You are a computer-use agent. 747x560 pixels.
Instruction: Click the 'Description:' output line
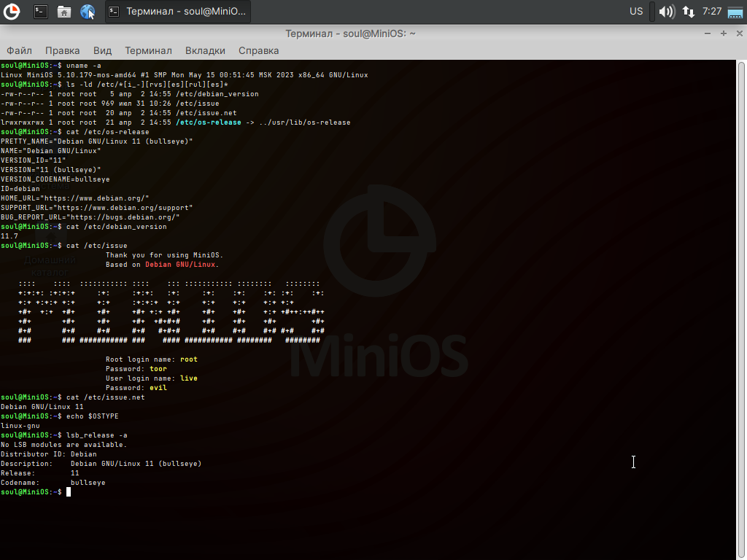click(101, 464)
